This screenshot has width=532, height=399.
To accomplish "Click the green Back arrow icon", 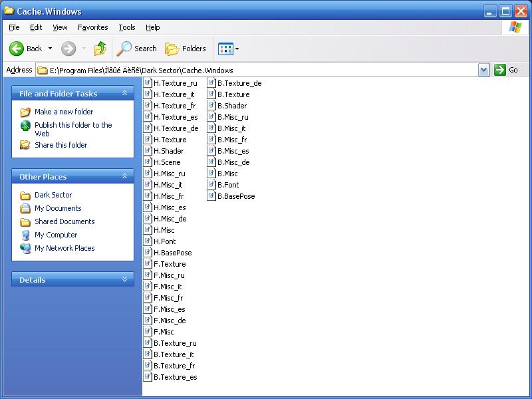I will pyautogui.click(x=16, y=49).
